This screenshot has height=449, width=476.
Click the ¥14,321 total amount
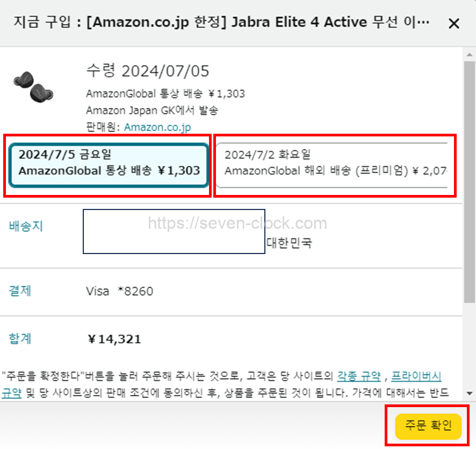[114, 339]
